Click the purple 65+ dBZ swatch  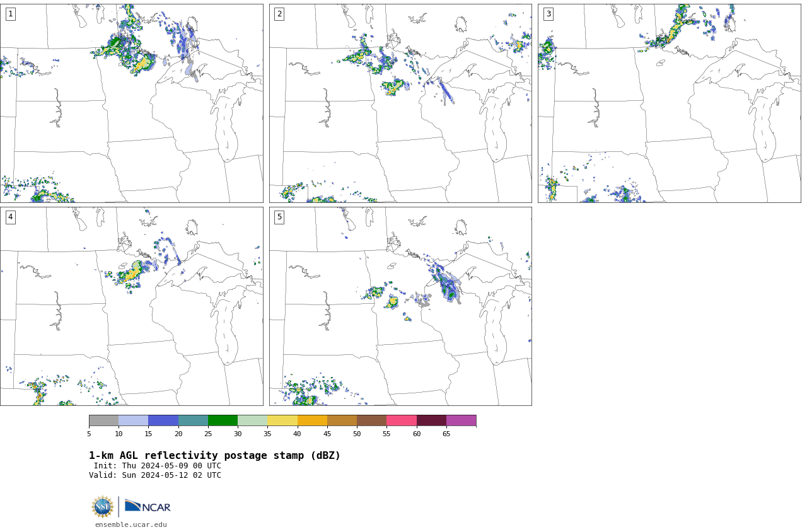click(x=461, y=420)
